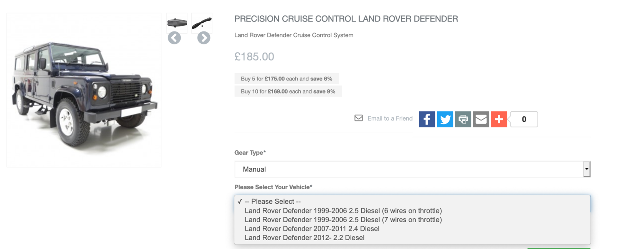Click the main Land Rover Defender image
This screenshot has height=249, width=644.
[84, 90]
